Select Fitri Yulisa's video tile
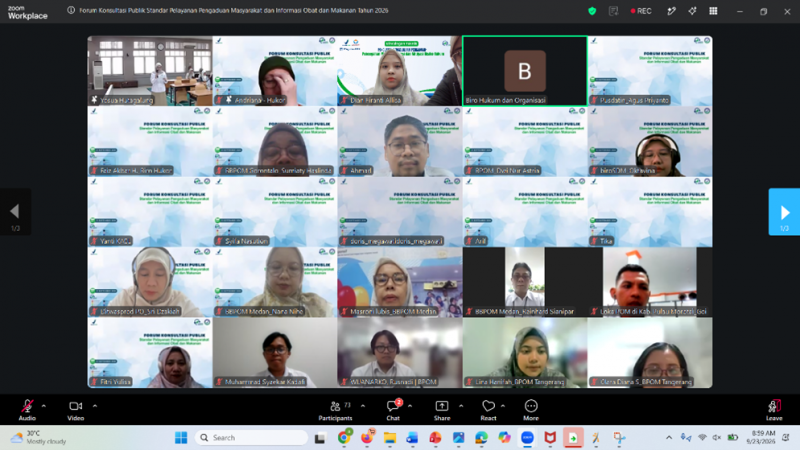Image resolution: width=800 pixels, height=450 pixels. [x=150, y=353]
